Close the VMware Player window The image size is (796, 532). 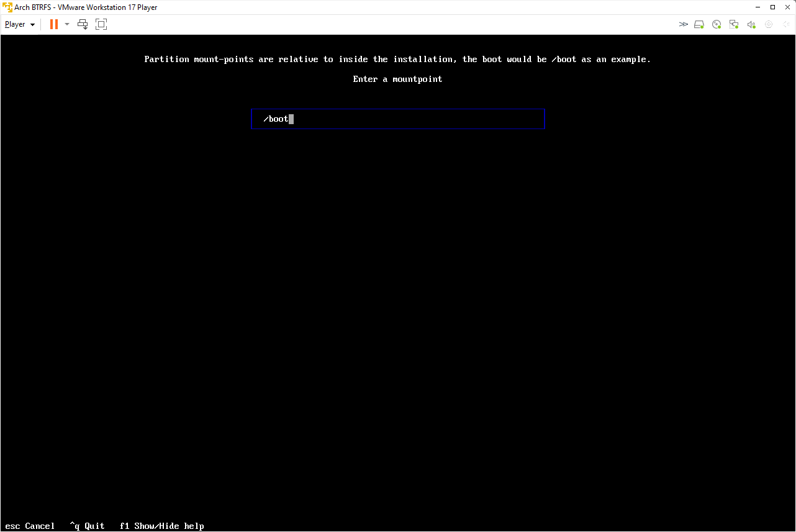[788, 7]
